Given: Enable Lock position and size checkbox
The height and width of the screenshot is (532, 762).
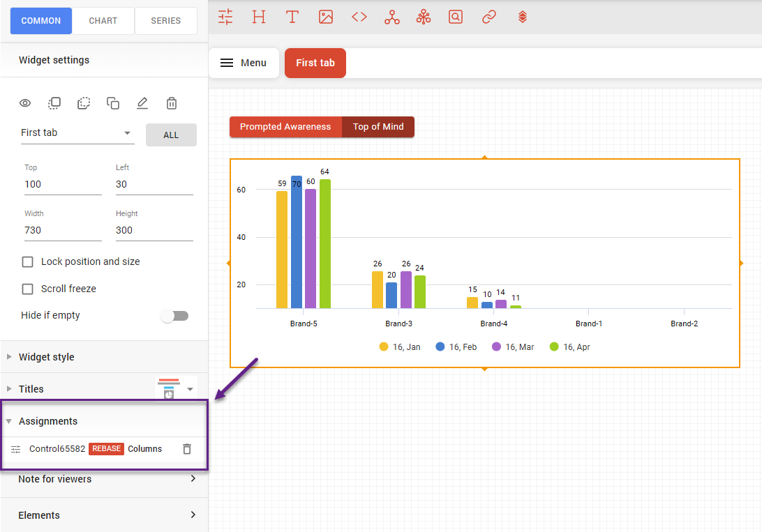Looking at the screenshot, I should point(28,262).
